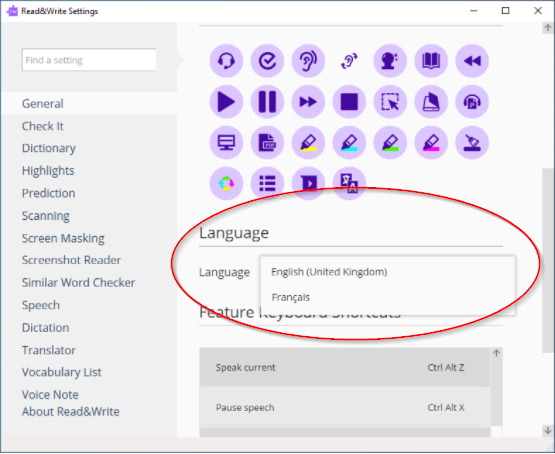Viewport: 555px width, 454px height.
Task: Go to Dictionary settings
Action: pyautogui.click(x=48, y=148)
